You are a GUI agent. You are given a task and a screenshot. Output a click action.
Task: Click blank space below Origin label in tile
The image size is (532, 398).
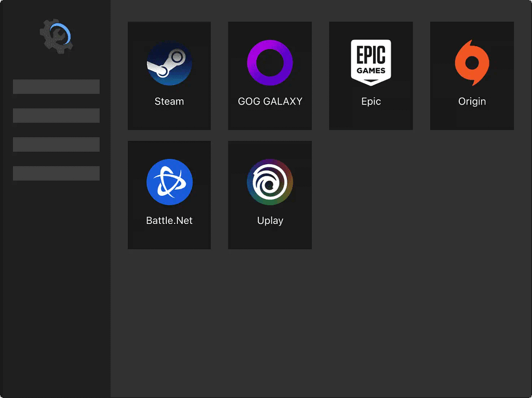pos(472,119)
